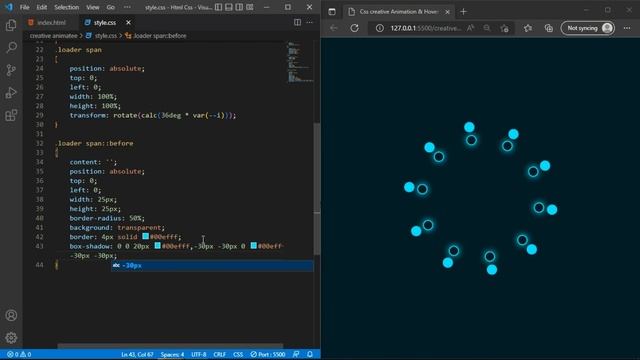
Task: Add this page to favorites
Action: pos(504,28)
